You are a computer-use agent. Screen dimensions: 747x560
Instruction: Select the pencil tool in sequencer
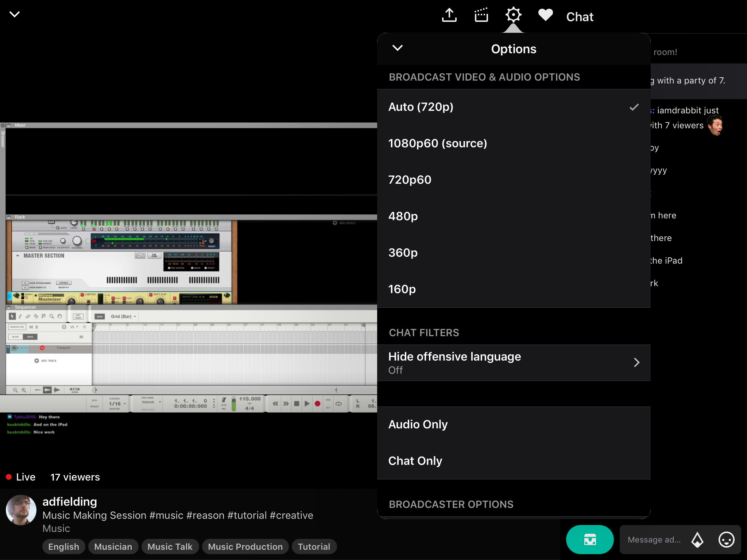[x=20, y=316]
